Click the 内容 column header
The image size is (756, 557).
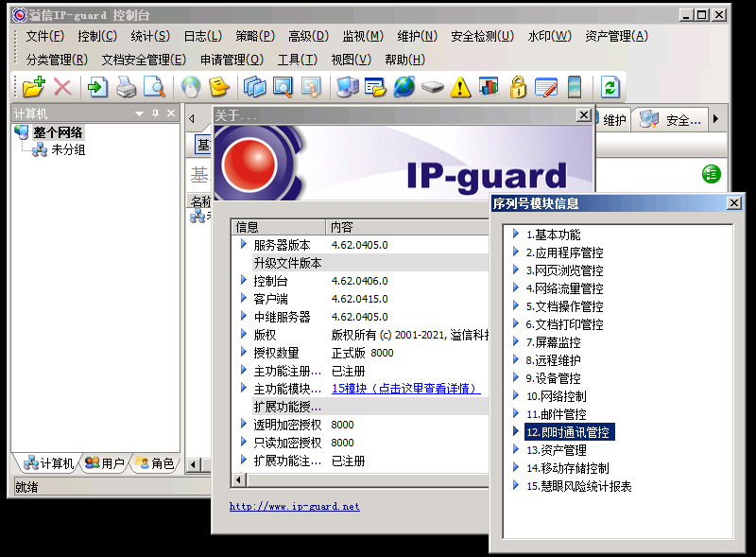point(407,227)
